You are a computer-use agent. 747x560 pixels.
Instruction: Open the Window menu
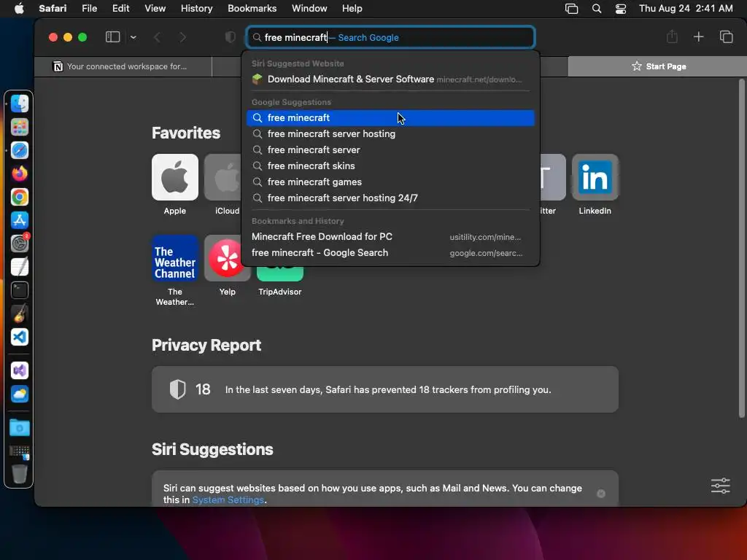[x=309, y=8]
